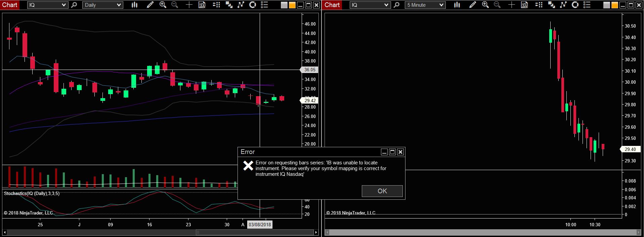Zoom out on the Daily chart
The width and height of the screenshot is (644, 237).
pyautogui.click(x=175, y=5)
